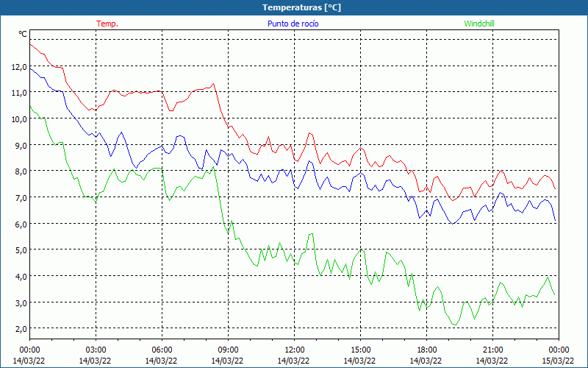Click the Temp. red legend label
Screen dimensions: 588x368
click(x=107, y=24)
